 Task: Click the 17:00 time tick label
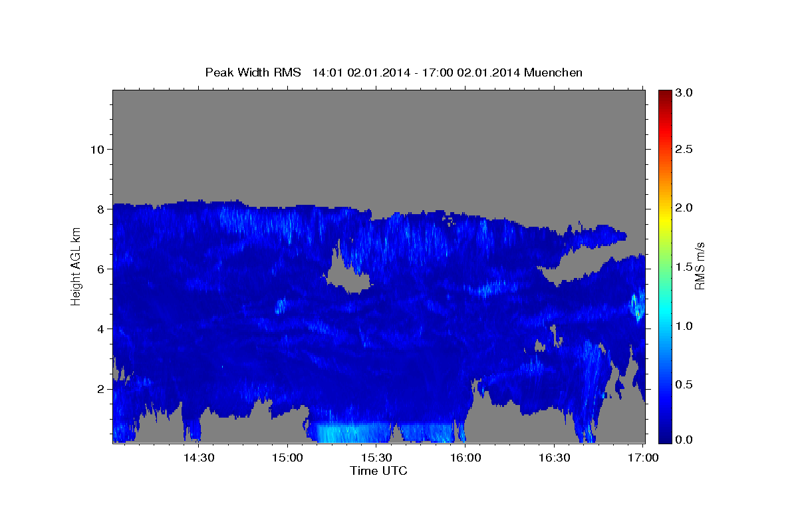[x=643, y=458]
